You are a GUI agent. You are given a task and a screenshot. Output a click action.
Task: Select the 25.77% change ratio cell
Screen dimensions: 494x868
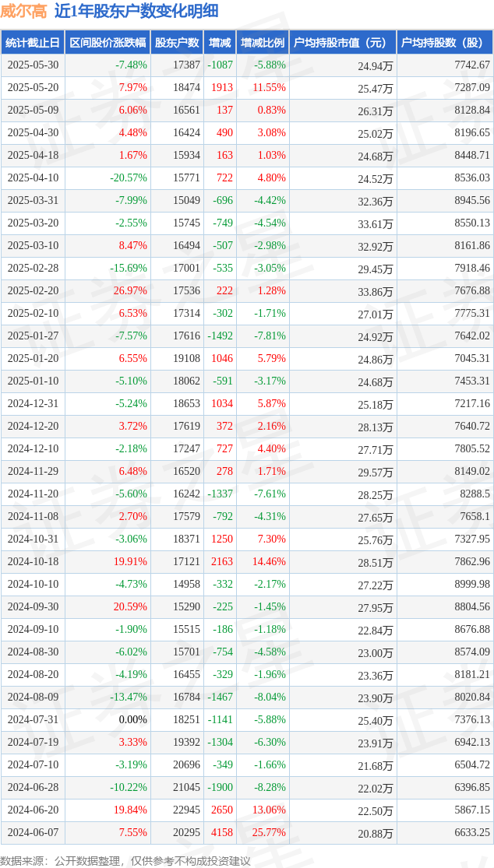[270, 833]
